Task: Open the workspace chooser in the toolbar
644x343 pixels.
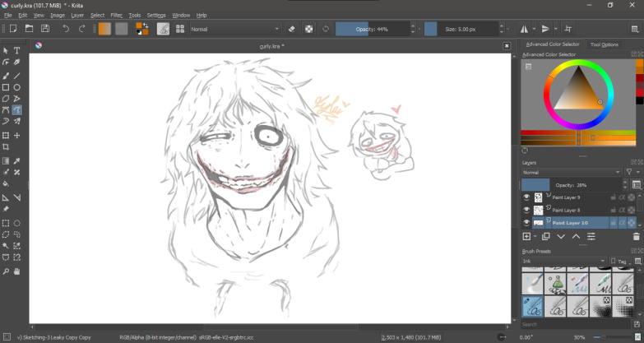Action: tap(635, 29)
